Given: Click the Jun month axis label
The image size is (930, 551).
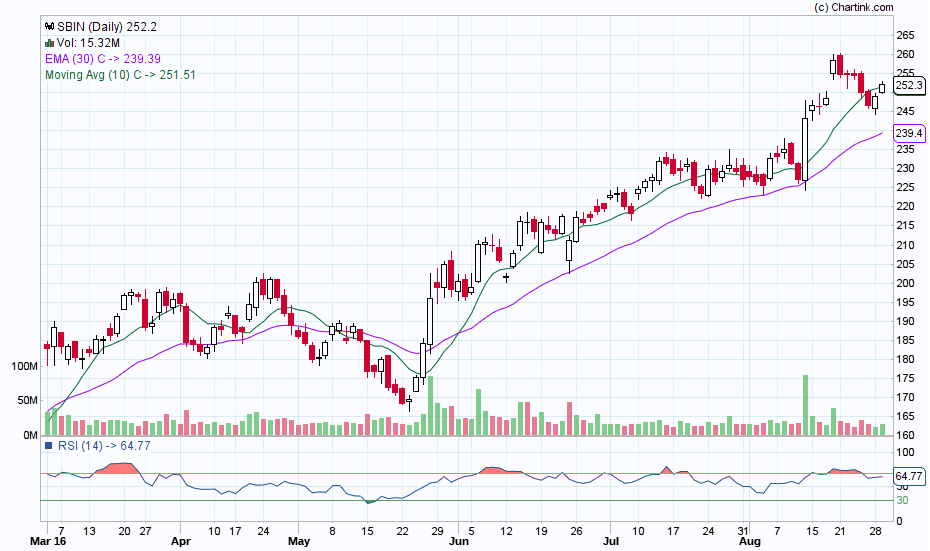Looking at the screenshot, I should coord(457,543).
